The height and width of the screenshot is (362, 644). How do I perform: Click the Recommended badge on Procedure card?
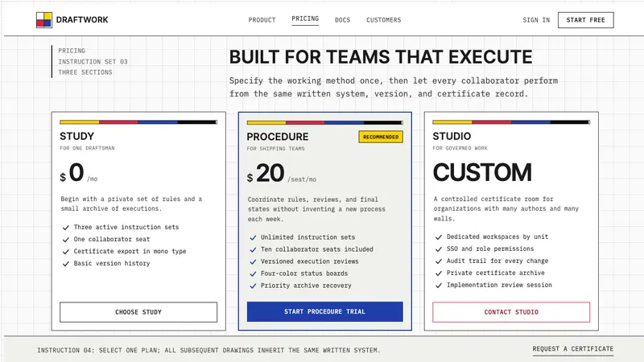pyautogui.click(x=381, y=137)
